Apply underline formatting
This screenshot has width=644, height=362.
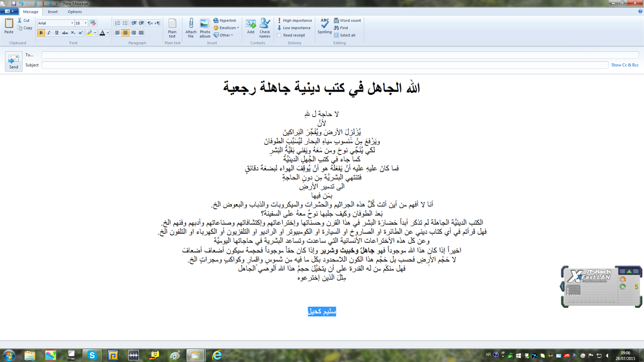[x=56, y=33]
